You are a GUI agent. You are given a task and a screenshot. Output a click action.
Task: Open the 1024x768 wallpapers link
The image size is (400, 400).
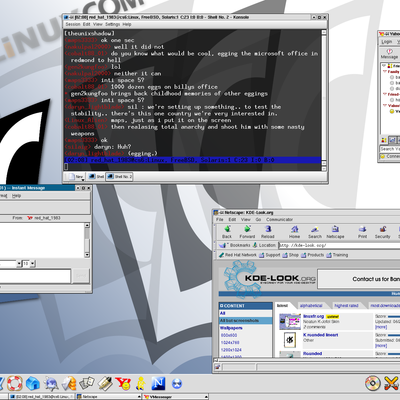(x=230, y=343)
